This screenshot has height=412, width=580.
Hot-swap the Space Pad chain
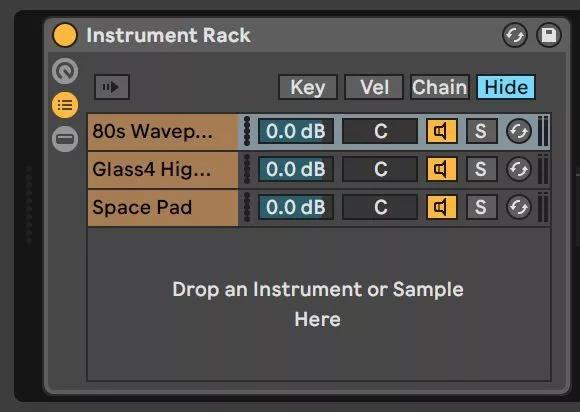519,207
